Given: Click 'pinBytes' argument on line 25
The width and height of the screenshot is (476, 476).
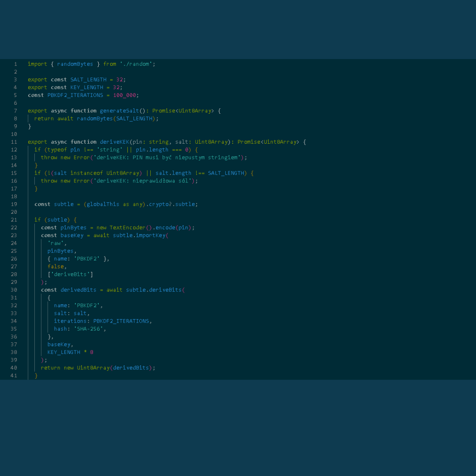Looking at the screenshot, I should click(x=60, y=251).
